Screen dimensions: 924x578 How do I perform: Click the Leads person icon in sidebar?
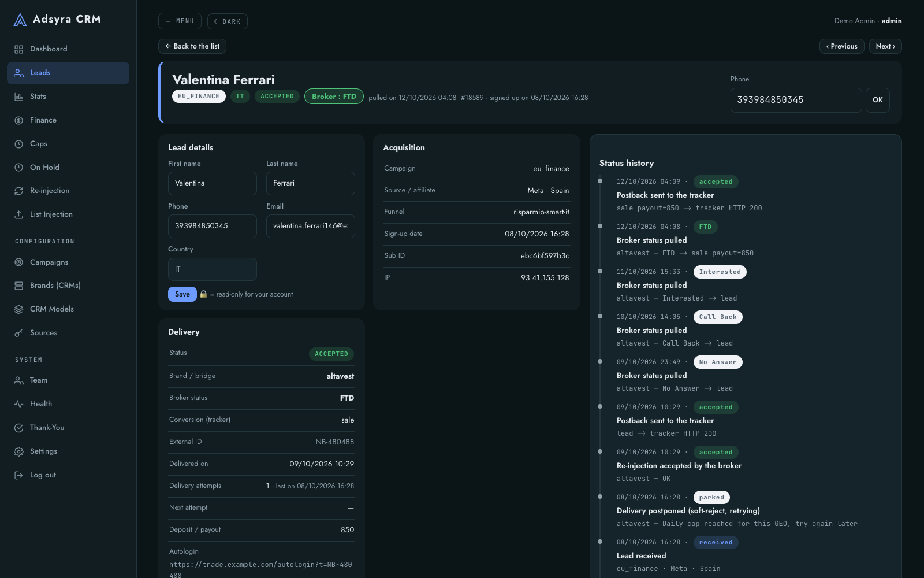[19, 73]
